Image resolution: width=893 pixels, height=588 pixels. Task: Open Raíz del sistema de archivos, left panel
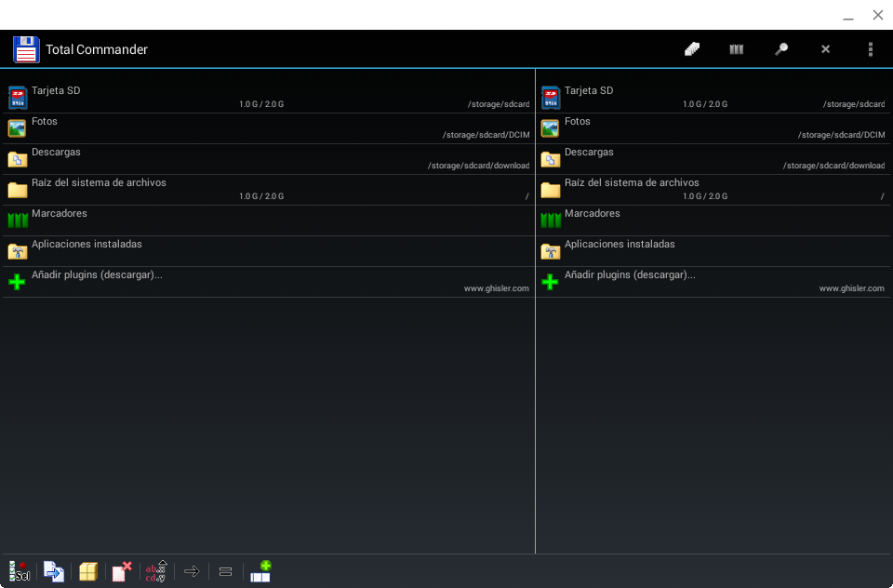click(268, 190)
